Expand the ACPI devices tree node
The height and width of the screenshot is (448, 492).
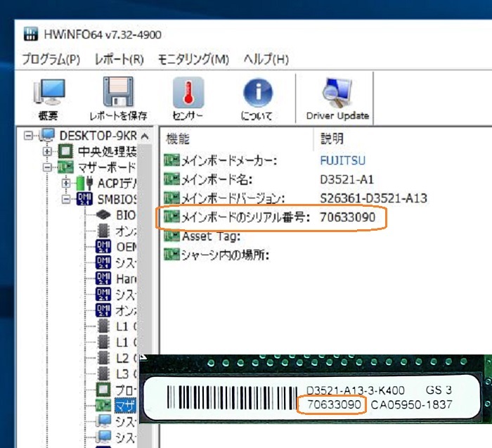coord(66,183)
